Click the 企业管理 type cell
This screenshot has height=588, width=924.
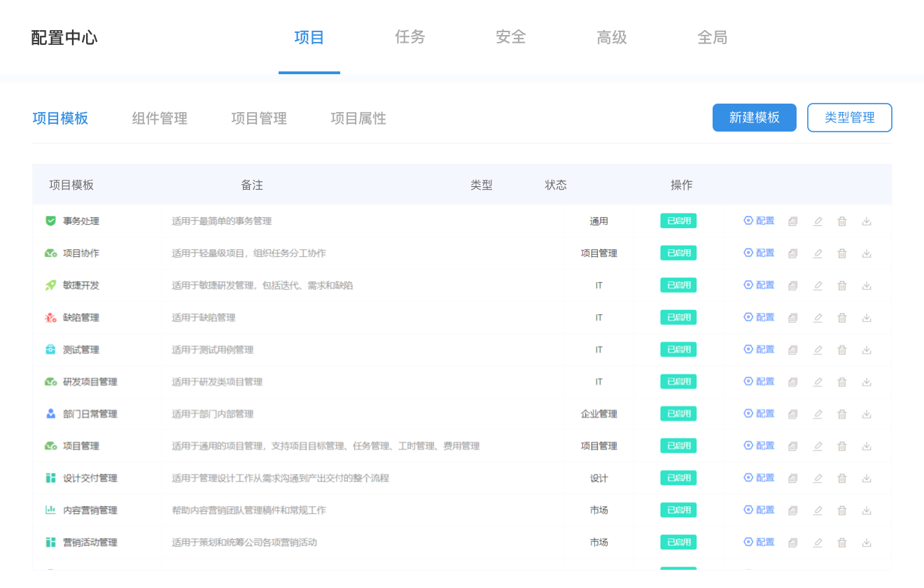click(599, 414)
